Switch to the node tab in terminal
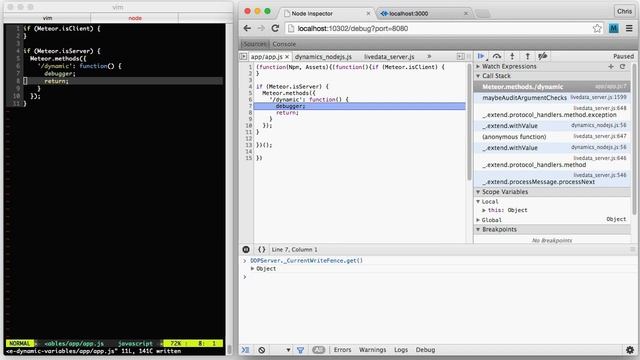This screenshot has height=360, width=640. pos(135,18)
